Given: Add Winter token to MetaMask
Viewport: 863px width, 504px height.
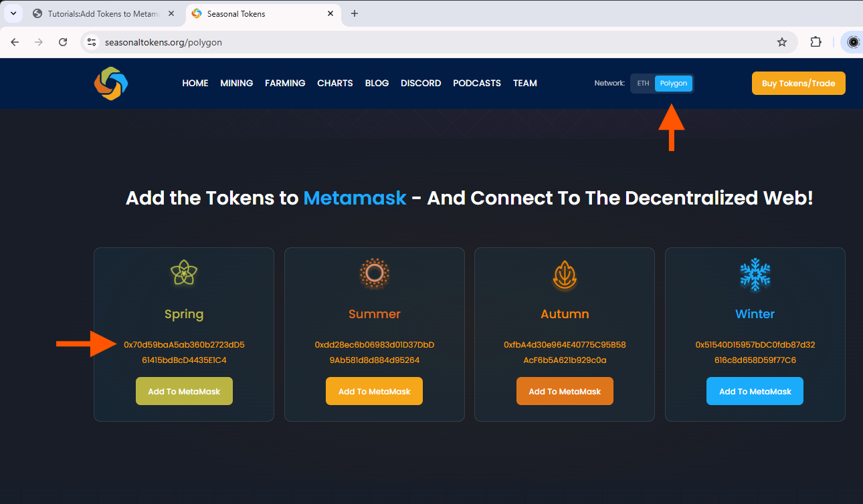Looking at the screenshot, I should pyautogui.click(x=755, y=391).
